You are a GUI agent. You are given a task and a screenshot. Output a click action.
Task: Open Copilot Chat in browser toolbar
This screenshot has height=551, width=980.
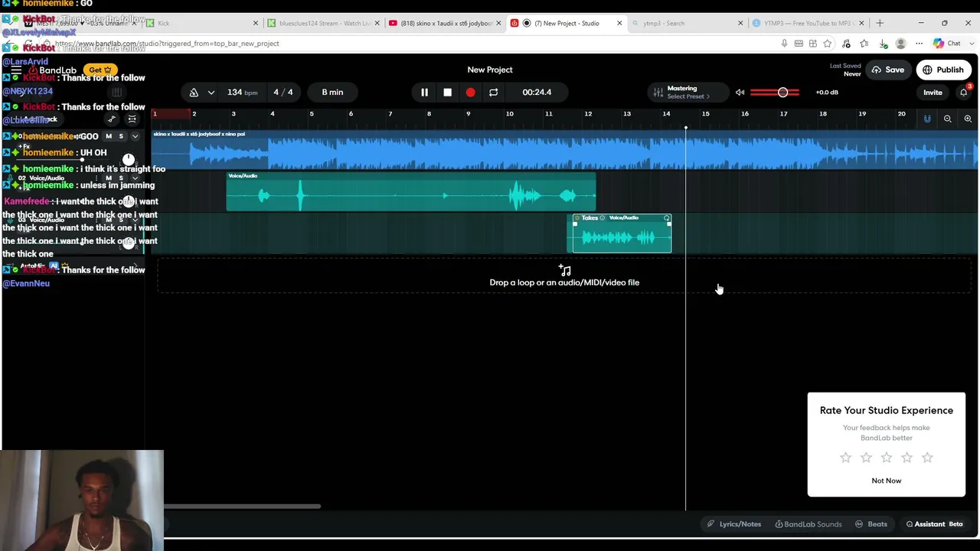[x=946, y=44]
